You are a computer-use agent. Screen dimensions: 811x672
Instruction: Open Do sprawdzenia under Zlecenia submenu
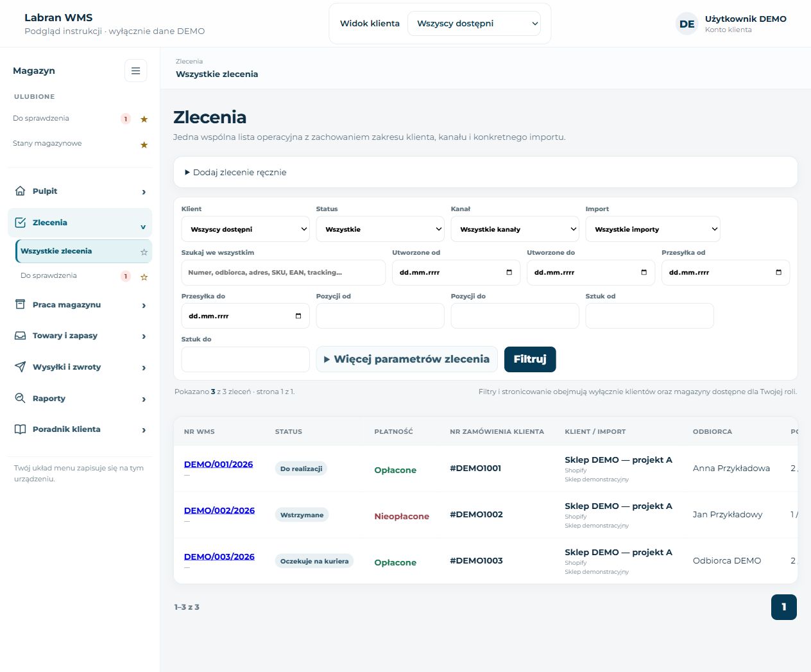[x=49, y=275]
